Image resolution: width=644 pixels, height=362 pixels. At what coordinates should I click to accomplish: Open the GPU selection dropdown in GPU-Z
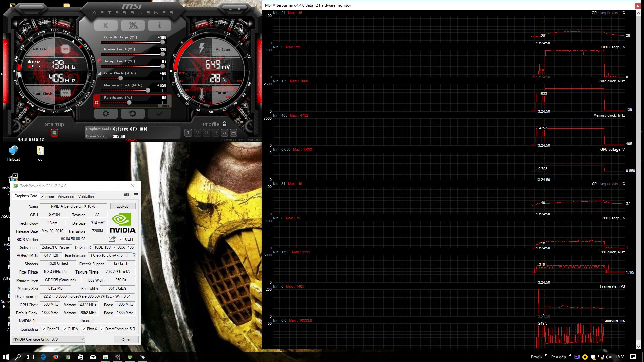[48, 339]
